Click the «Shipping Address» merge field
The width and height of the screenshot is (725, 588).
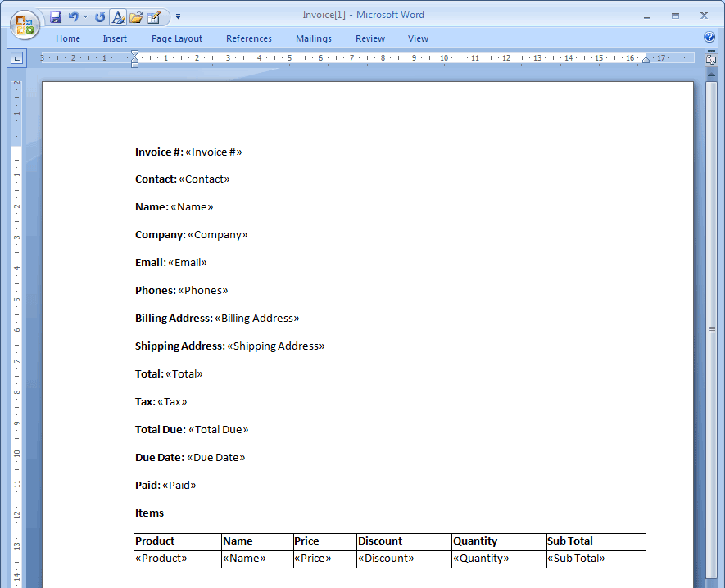coord(276,346)
